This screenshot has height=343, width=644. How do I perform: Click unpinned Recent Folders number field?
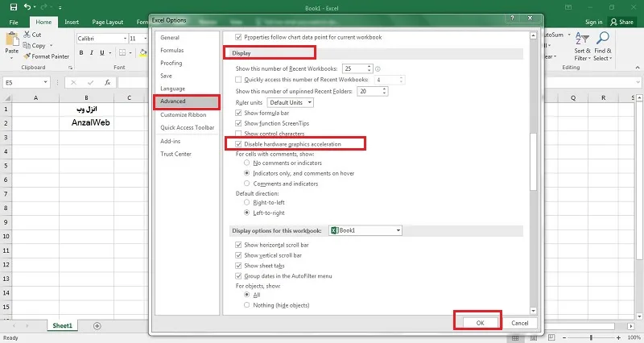coord(369,91)
